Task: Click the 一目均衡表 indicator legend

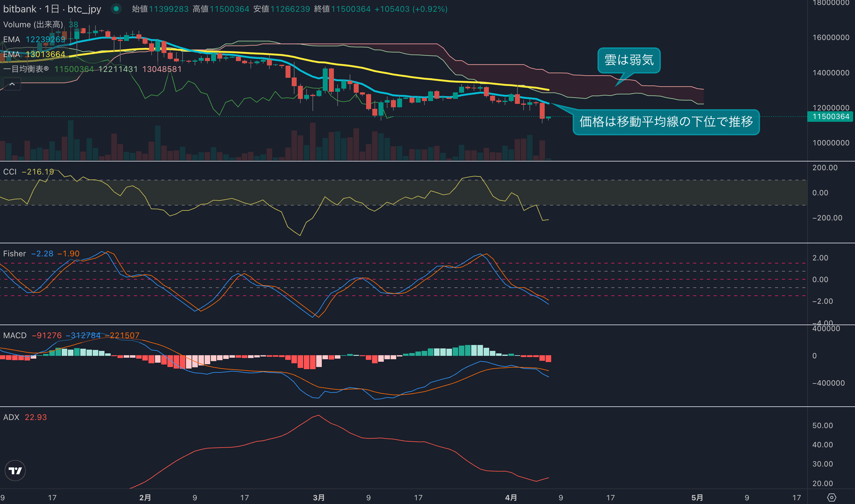Action: 26,69
